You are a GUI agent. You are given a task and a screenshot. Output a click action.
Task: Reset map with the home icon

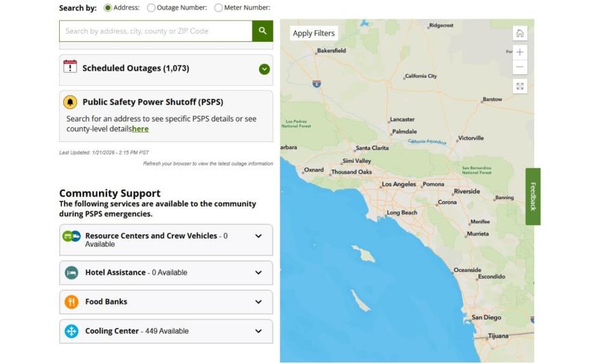pos(520,34)
